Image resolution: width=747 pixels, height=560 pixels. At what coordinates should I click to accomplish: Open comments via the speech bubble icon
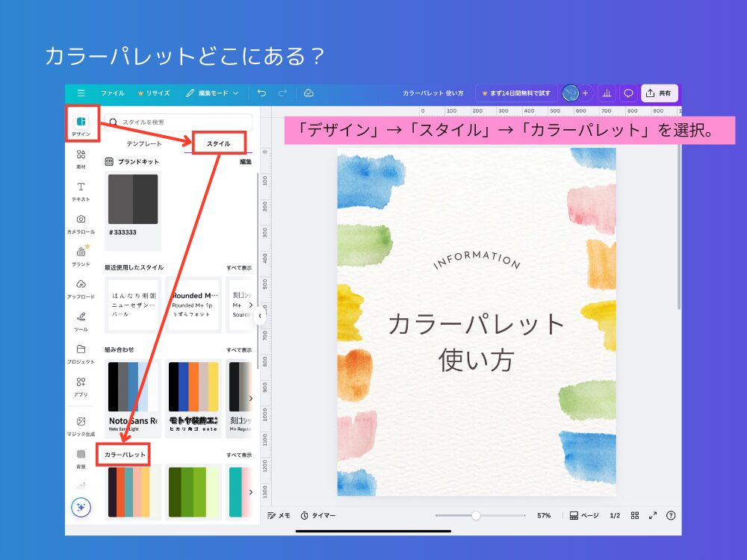pyautogui.click(x=630, y=93)
